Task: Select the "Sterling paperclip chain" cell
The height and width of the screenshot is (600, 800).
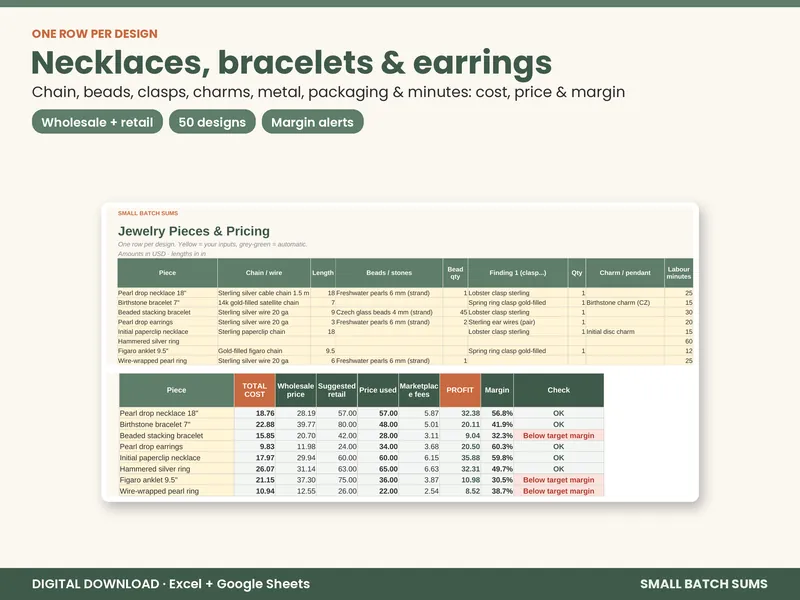Action: (264, 332)
